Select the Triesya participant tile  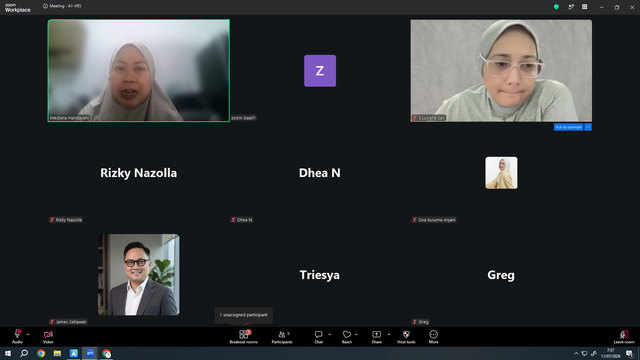[x=320, y=275]
